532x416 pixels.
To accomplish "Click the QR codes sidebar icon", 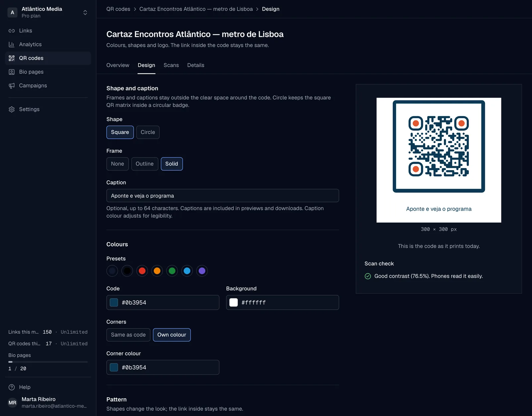I will tap(12, 58).
